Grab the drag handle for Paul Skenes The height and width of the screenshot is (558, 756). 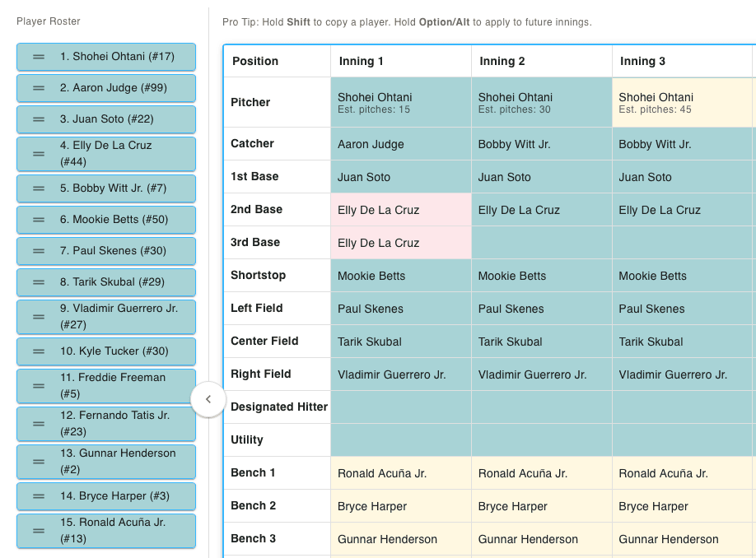[x=38, y=251]
